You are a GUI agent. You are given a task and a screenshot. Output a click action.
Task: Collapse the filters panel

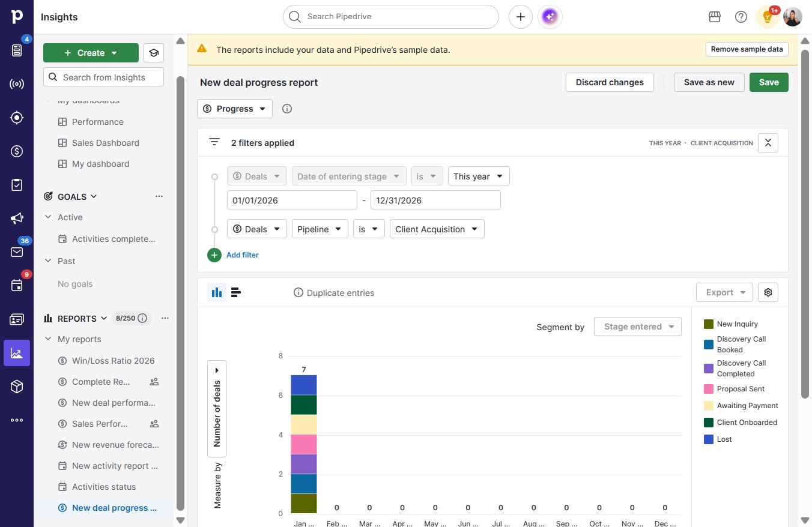tap(768, 143)
